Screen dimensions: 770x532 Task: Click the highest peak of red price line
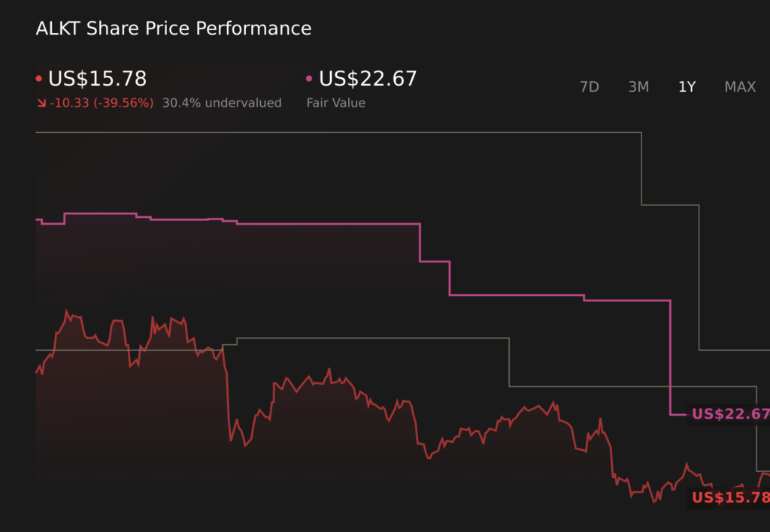[x=68, y=310]
